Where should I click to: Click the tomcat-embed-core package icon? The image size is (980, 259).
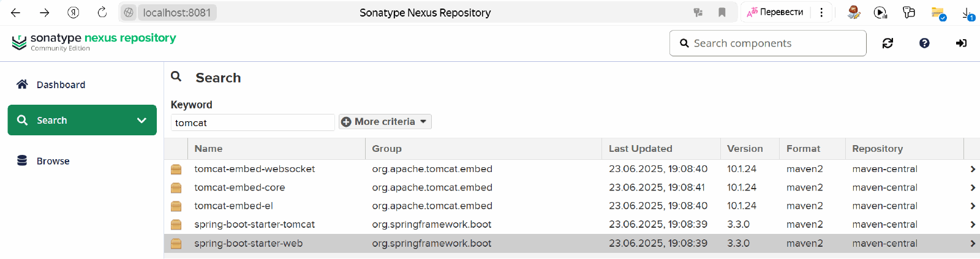point(176,187)
